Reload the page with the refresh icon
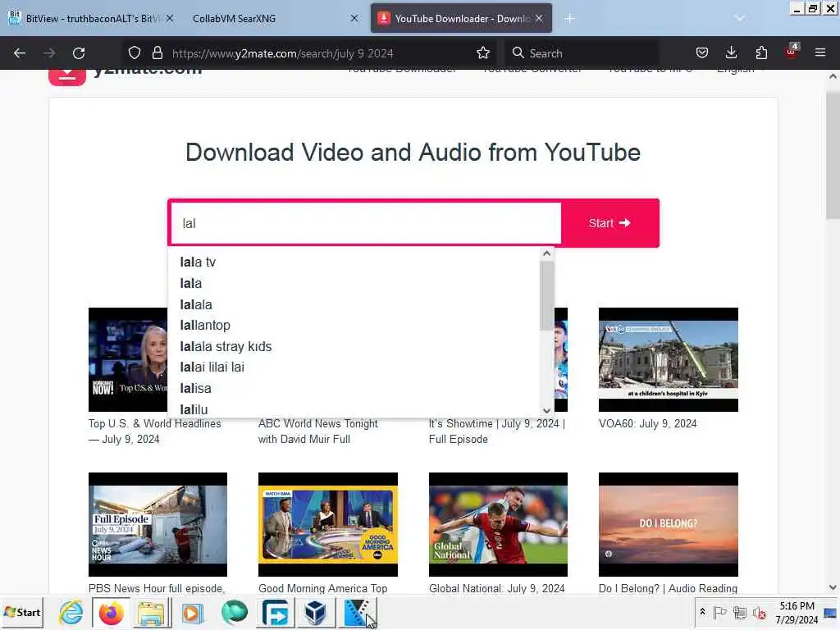Viewport: 840px width, 630px height. (x=79, y=53)
